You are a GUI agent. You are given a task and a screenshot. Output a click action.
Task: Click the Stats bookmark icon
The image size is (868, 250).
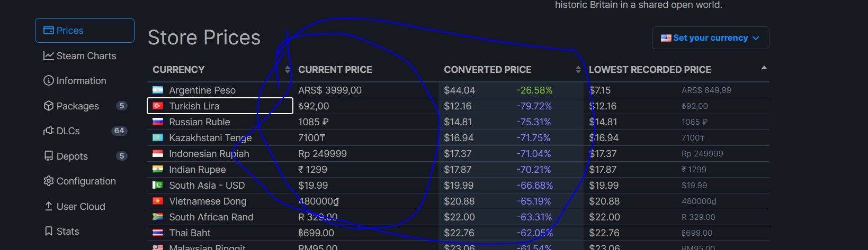click(49, 231)
